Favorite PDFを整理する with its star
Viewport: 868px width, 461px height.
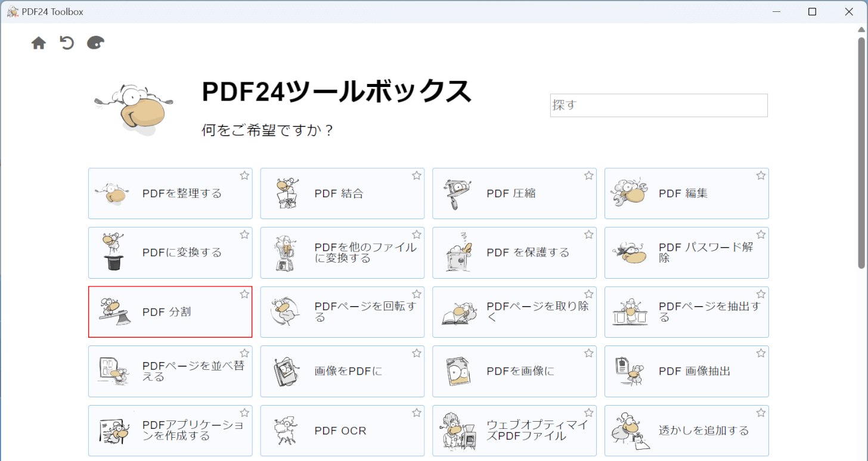(x=244, y=176)
